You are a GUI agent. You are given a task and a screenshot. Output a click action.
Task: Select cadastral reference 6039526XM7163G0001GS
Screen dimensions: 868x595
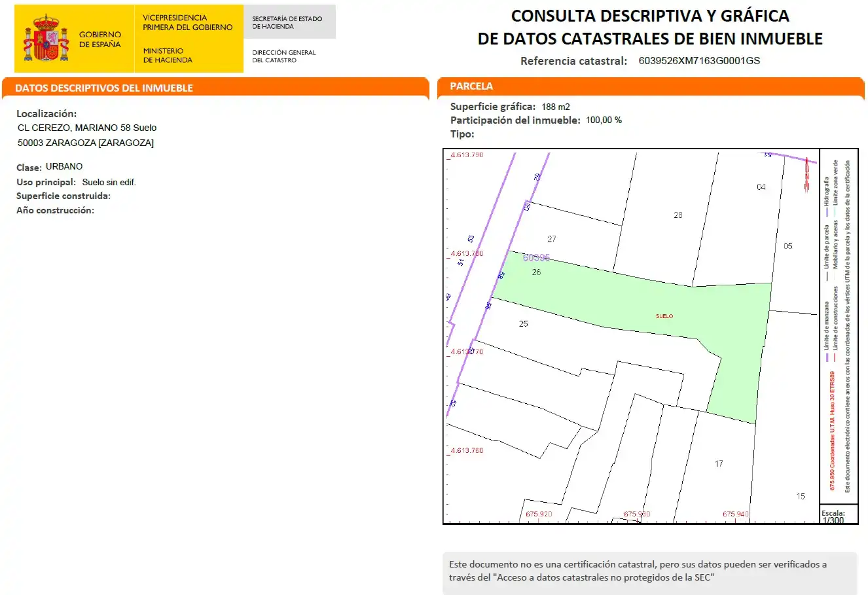pos(699,61)
